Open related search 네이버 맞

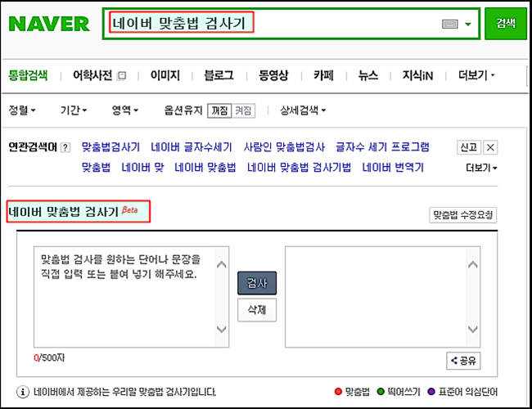click(143, 168)
